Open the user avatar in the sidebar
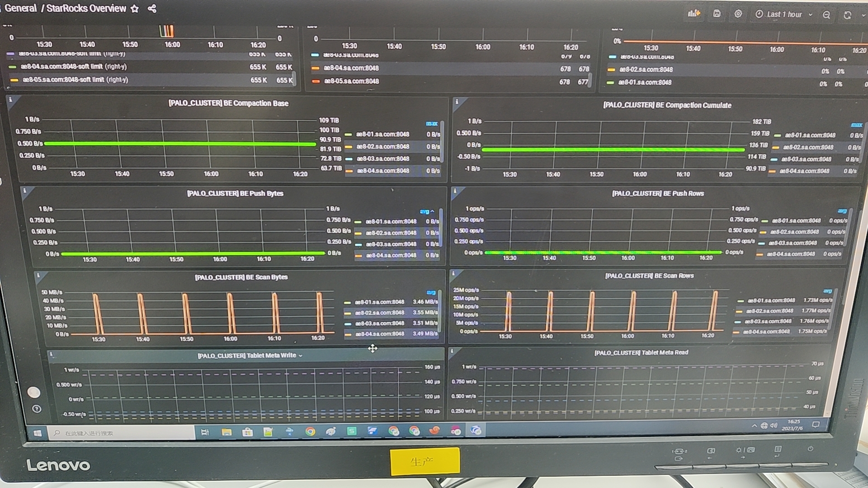The width and height of the screenshot is (868, 488). click(34, 392)
